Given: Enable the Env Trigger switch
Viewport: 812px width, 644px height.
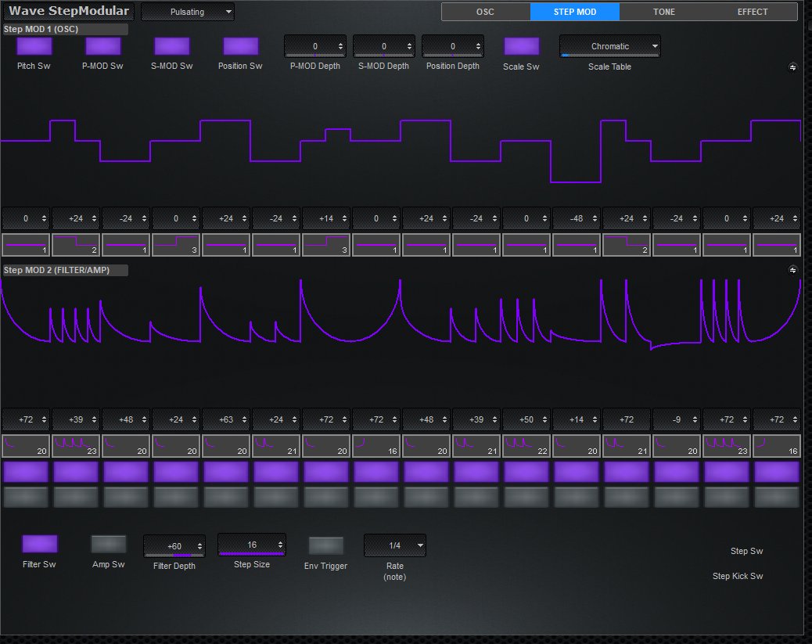Looking at the screenshot, I should pos(325,545).
